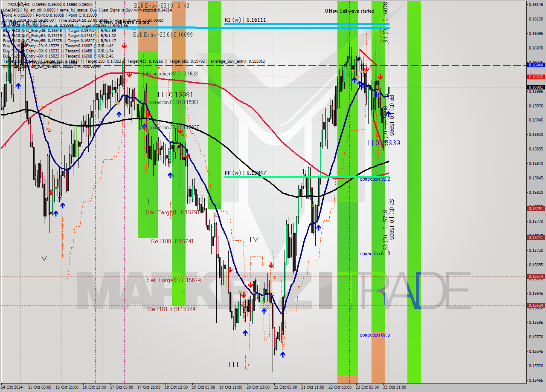The width and height of the screenshot is (546, 392).
Task: Click '15 Oct 21:00' on the time axis
Action: (x=66, y=387)
